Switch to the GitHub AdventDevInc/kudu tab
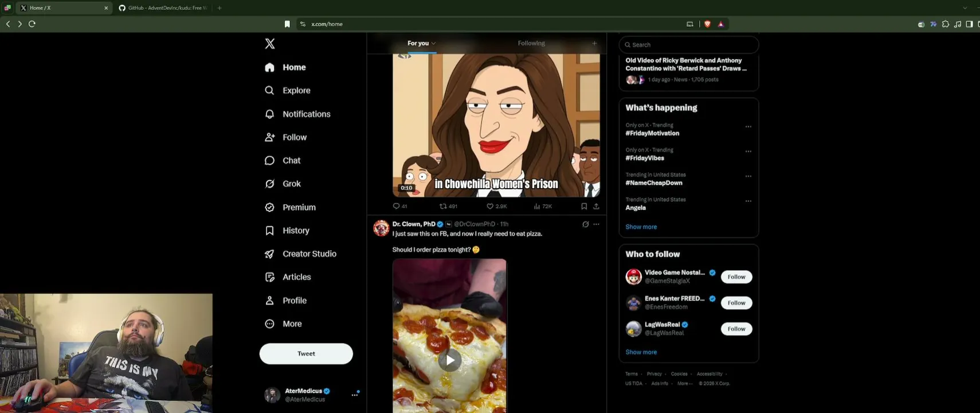The image size is (980, 413). (x=163, y=8)
